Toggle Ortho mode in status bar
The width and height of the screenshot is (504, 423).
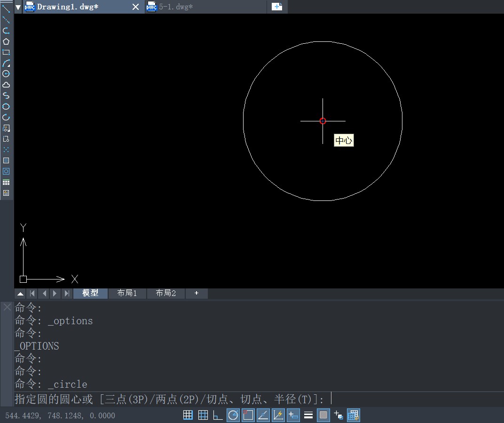point(218,415)
